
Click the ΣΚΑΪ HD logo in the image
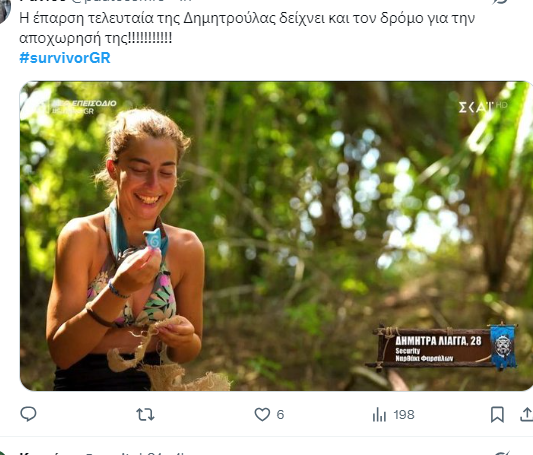click(x=483, y=107)
